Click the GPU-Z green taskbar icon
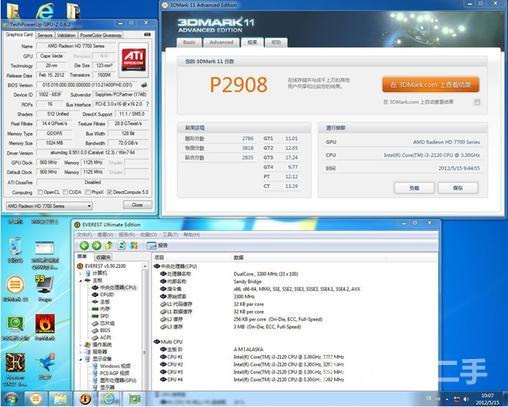This screenshot has width=508, height=407. (x=134, y=399)
